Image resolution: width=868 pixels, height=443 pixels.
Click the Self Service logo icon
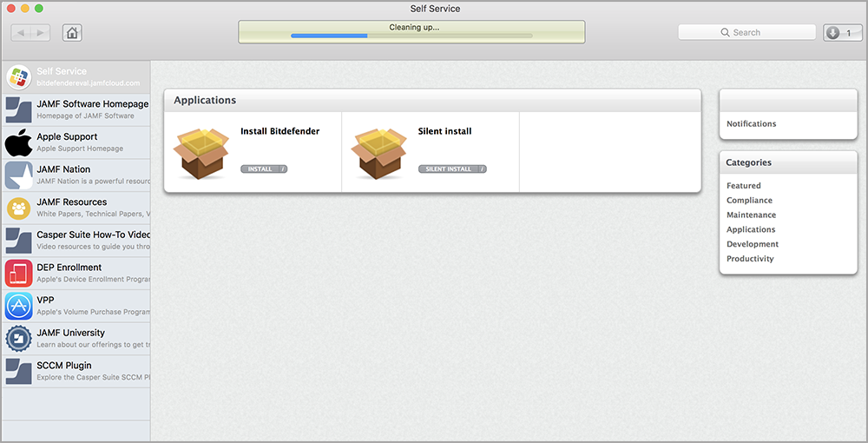(19, 77)
